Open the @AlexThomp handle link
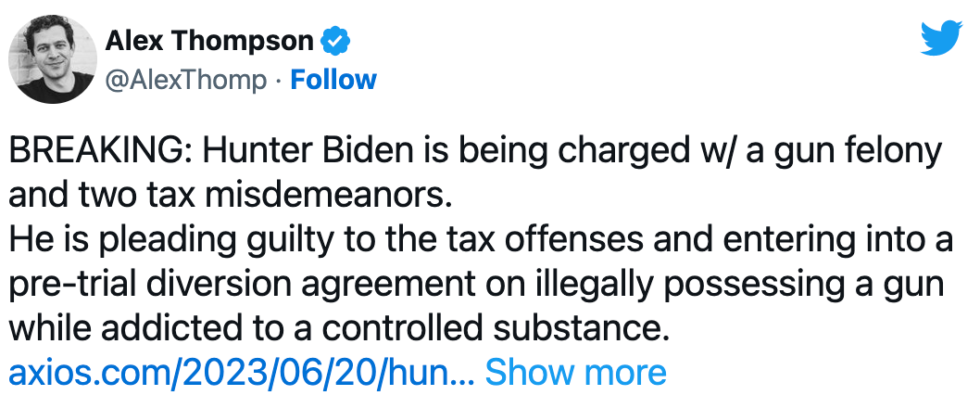This screenshot has width=980, height=408. [185, 80]
